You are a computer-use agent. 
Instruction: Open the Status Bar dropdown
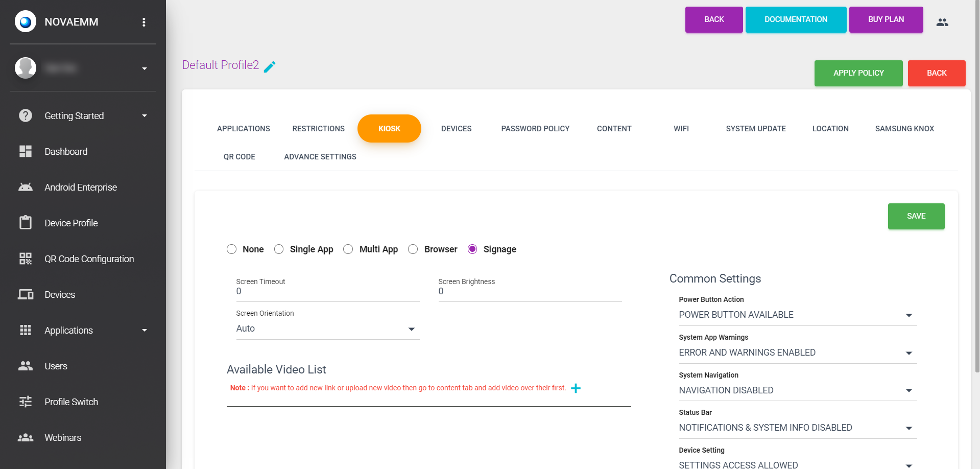(798, 428)
